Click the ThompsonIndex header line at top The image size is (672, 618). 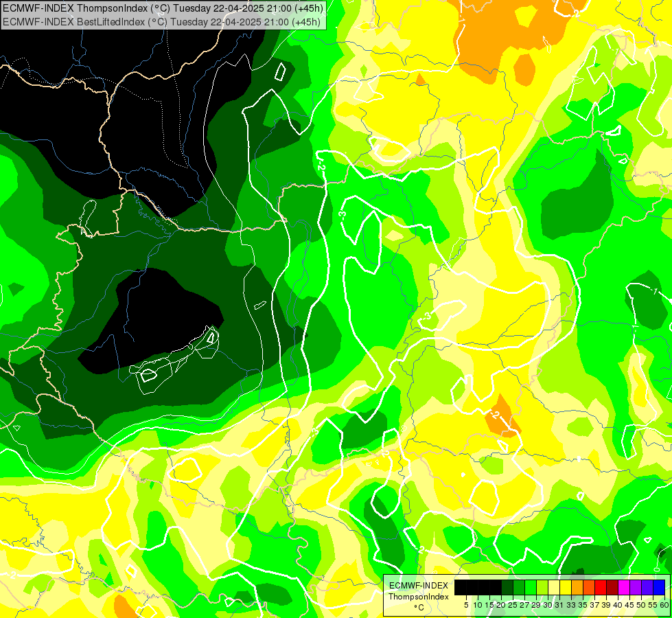[x=163, y=8]
